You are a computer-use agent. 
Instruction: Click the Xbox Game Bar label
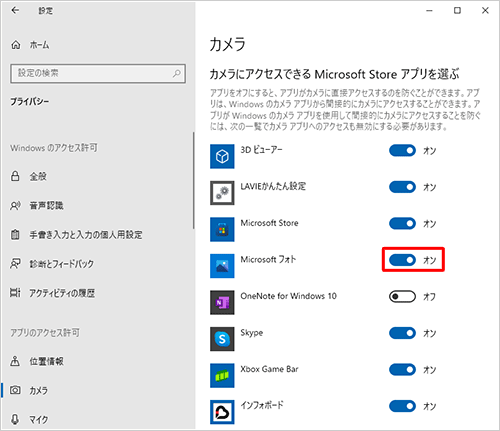point(269,369)
